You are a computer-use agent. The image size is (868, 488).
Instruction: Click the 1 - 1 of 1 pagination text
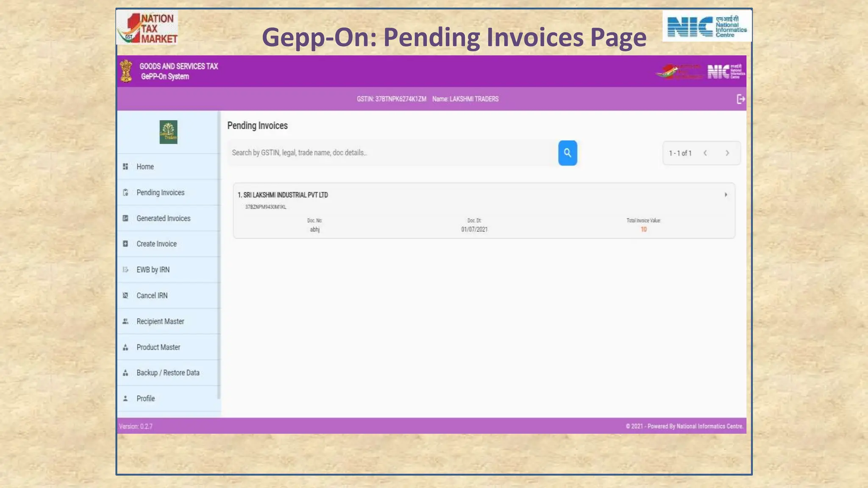point(680,153)
